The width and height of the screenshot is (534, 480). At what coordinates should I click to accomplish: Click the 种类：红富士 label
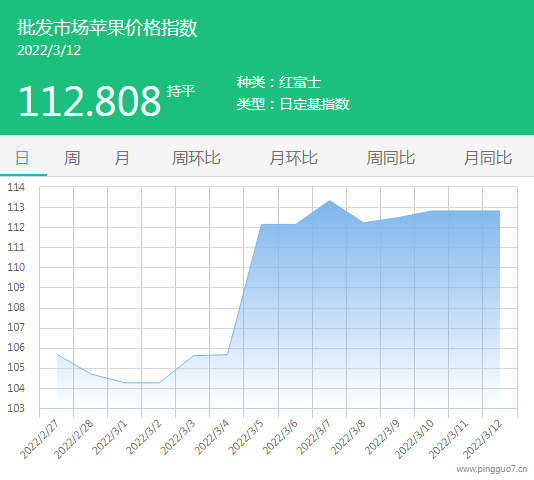coord(279,82)
